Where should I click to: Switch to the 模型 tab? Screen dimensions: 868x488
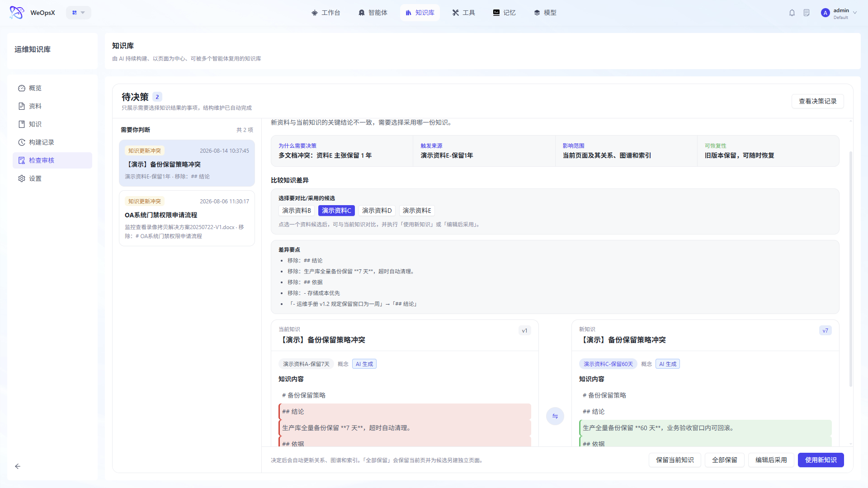[x=545, y=13]
